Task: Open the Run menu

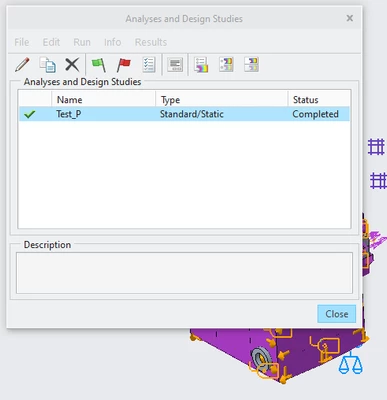Action: (x=82, y=42)
